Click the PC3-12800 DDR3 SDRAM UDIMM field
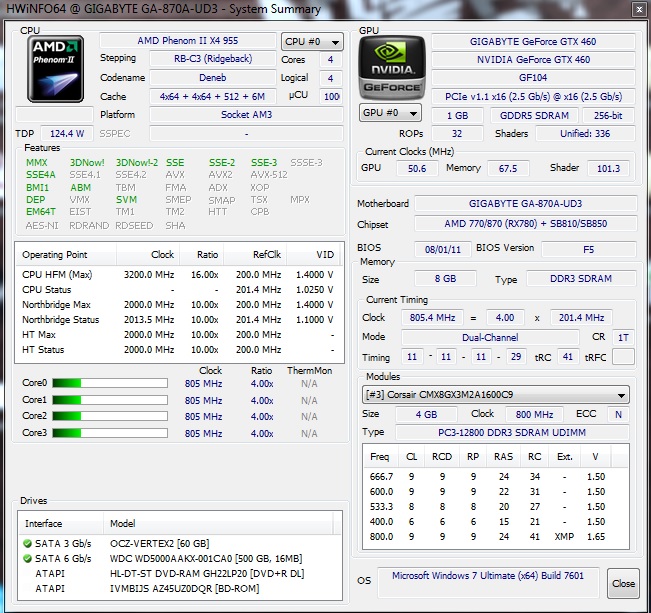Screen dimensions: 651x613 tap(512, 433)
